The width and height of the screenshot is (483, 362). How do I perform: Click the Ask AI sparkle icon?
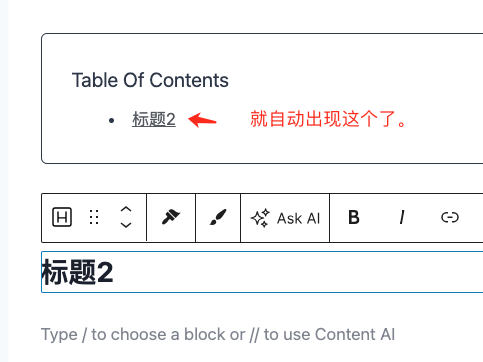(260, 218)
